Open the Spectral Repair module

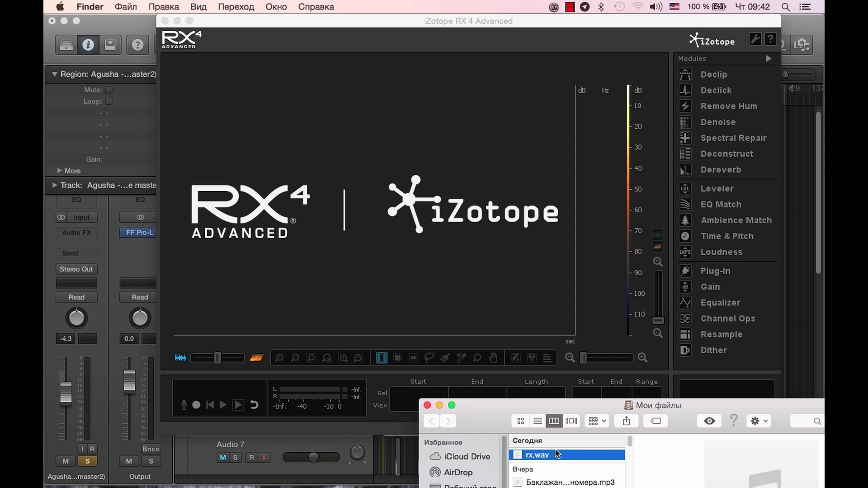coord(733,138)
